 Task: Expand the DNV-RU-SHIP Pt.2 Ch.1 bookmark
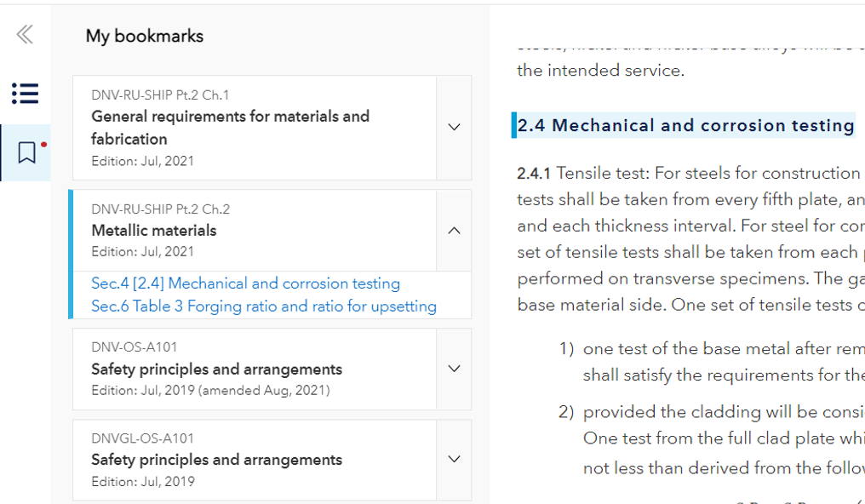(454, 126)
